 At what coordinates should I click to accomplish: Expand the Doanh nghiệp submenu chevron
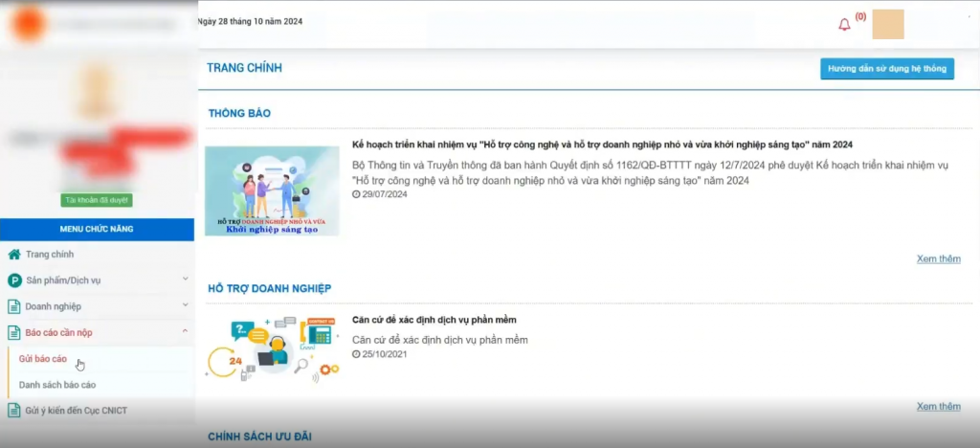pyautogui.click(x=185, y=305)
